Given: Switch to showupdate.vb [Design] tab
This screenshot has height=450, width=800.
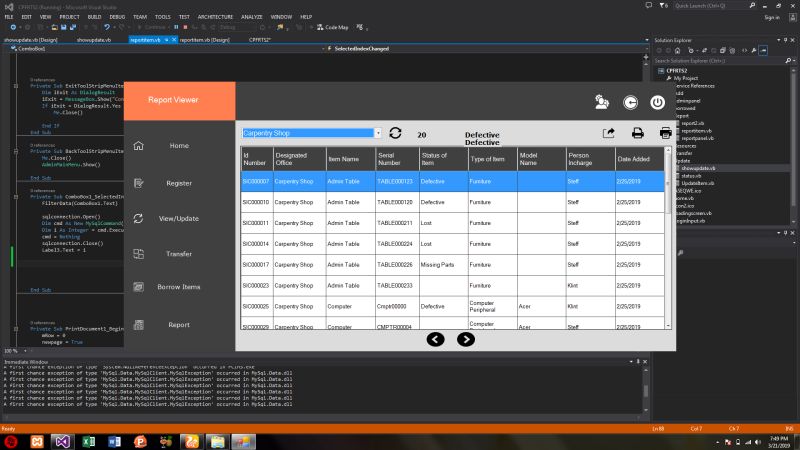Looking at the screenshot, I should pos(31,40).
